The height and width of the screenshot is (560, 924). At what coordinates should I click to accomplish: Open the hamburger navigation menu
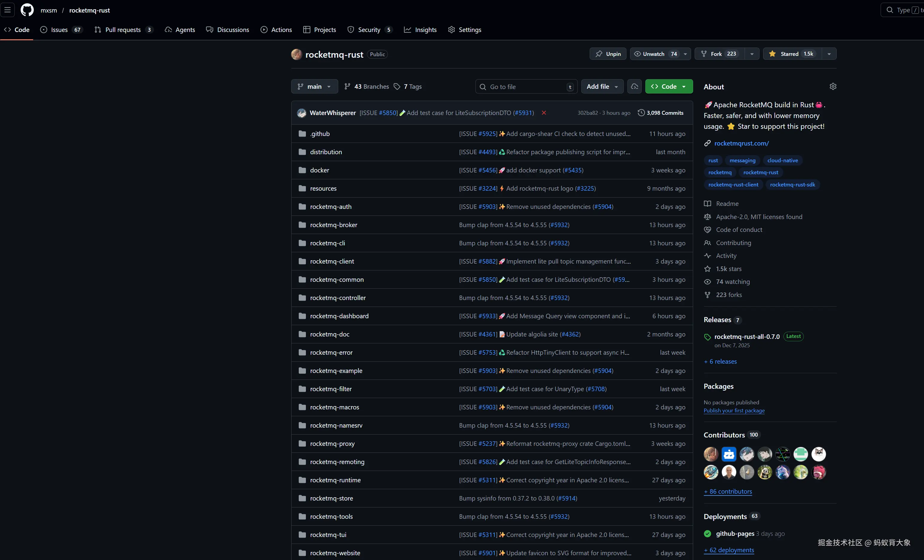tap(7, 10)
